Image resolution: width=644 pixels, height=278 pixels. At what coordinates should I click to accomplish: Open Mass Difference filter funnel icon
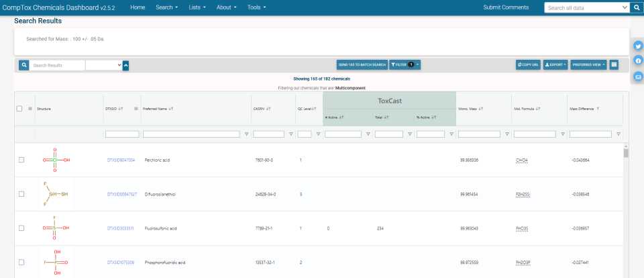pos(618,134)
